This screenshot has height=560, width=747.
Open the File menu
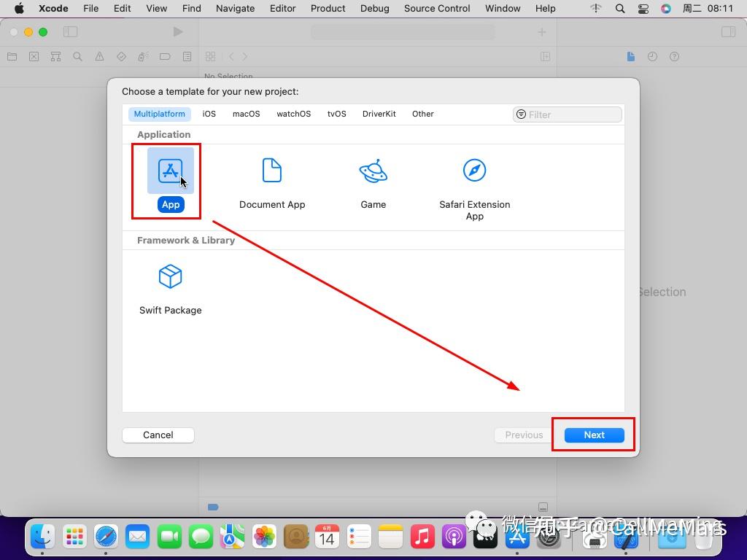click(x=90, y=9)
